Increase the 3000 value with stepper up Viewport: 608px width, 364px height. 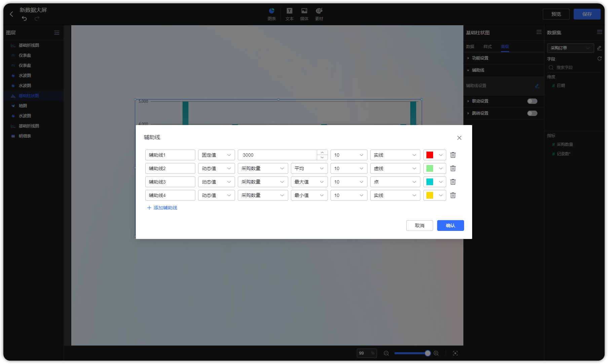pos(322,152)
